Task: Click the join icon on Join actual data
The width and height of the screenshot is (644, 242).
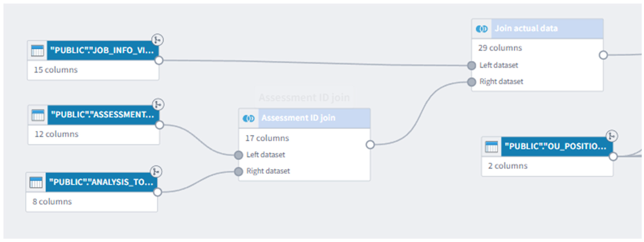Action: point(482,29)
